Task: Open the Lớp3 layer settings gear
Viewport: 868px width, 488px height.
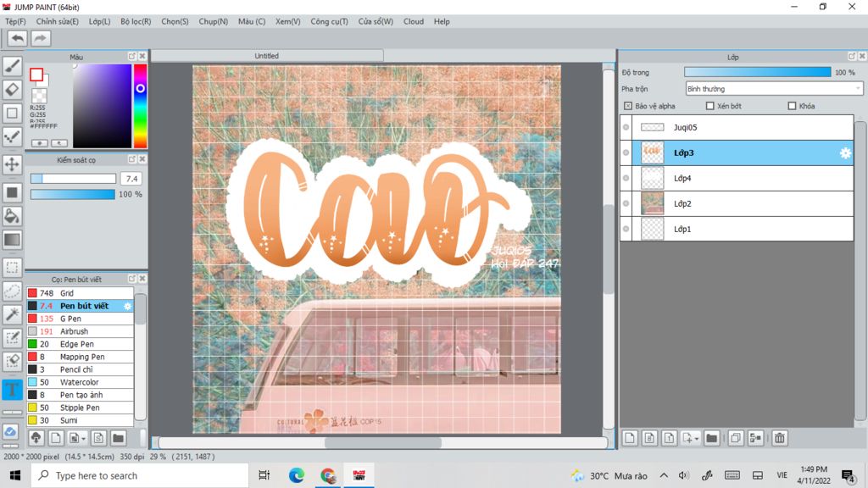Action: coord(845,153)
